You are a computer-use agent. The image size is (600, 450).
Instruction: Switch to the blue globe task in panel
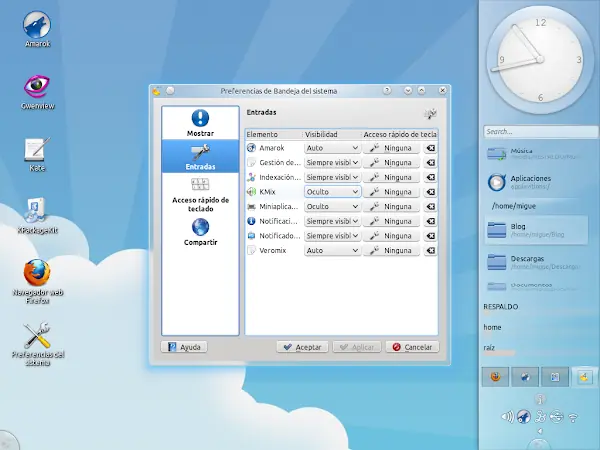click(525, 377)
